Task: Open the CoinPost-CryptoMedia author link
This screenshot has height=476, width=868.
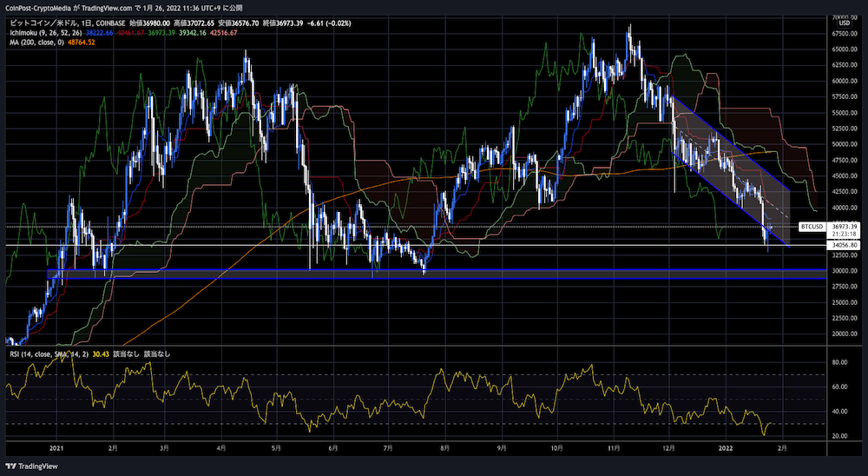Action: [x=36, y=8]
